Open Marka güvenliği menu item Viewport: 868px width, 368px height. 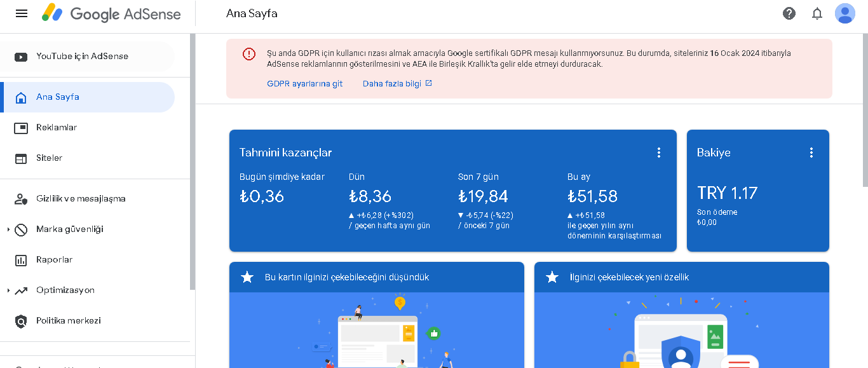pos(87,229)
